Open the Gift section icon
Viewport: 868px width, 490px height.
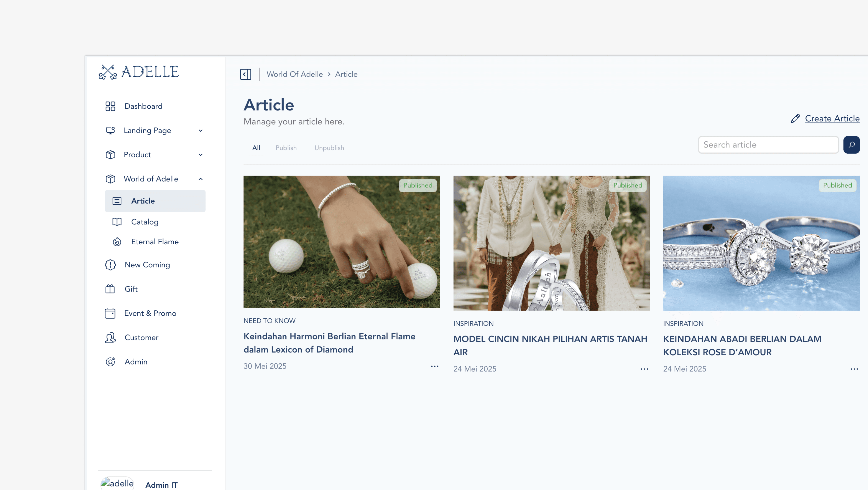pos(110,289)
